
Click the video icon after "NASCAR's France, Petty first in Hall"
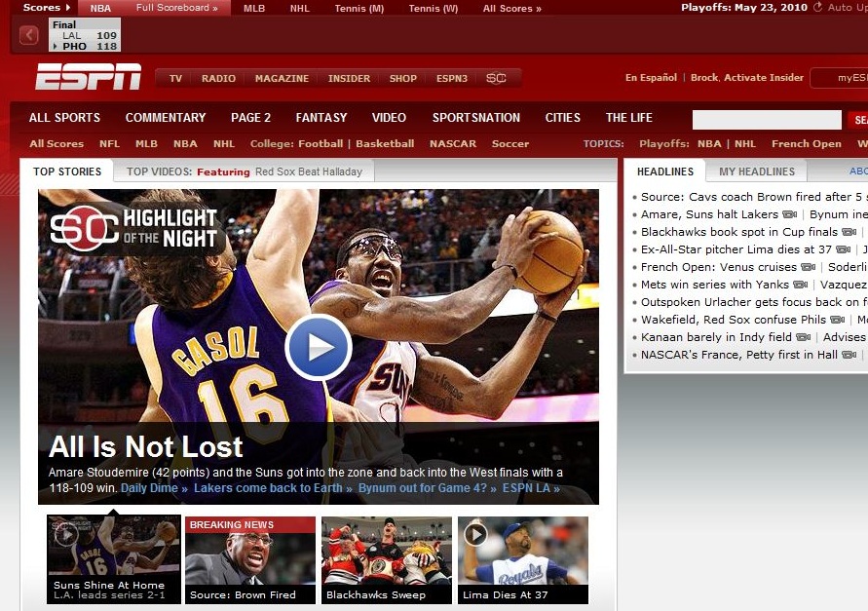[x=849, y=355]
